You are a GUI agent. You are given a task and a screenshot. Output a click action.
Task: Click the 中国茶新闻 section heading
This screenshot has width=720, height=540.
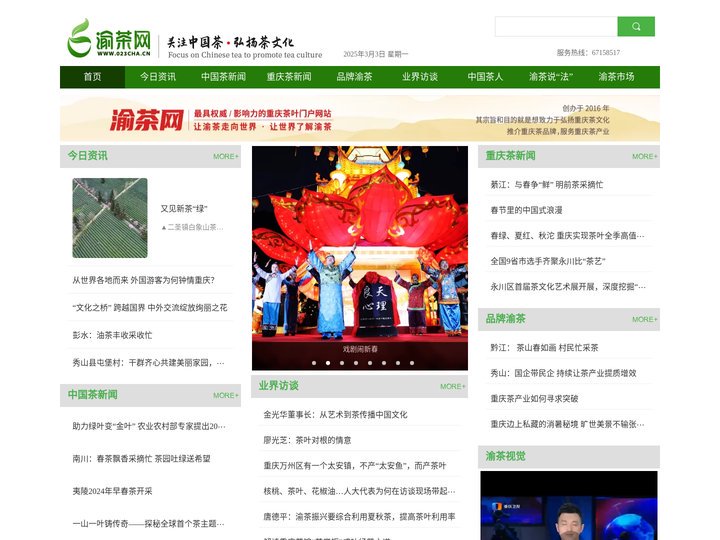pyautogui.click(x=92, y=394)
